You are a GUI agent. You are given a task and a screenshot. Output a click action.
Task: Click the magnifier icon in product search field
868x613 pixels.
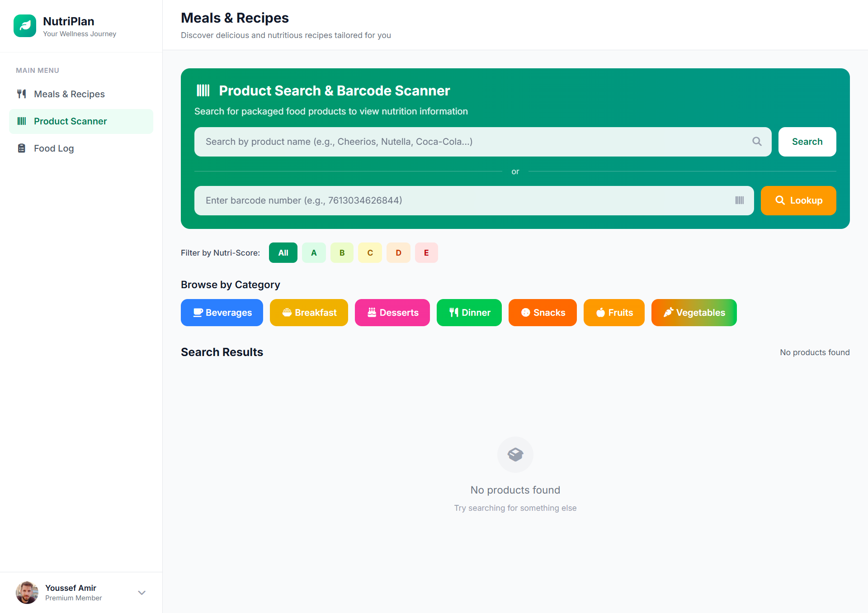757,142
